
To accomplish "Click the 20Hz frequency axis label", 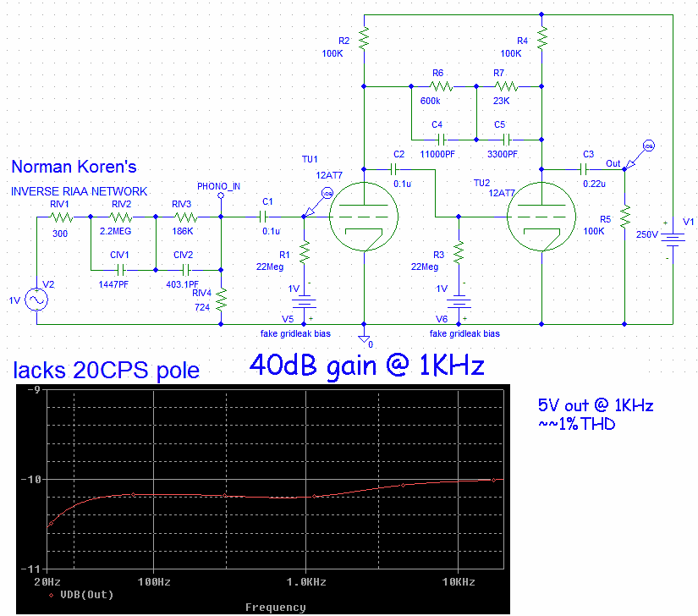I will (x=47, y=581).
